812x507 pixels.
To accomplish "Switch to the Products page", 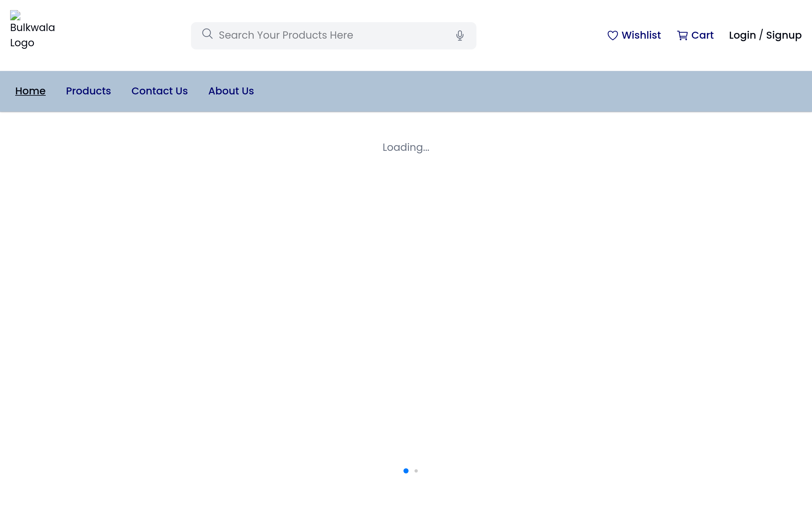I will (x=88, y=91).
